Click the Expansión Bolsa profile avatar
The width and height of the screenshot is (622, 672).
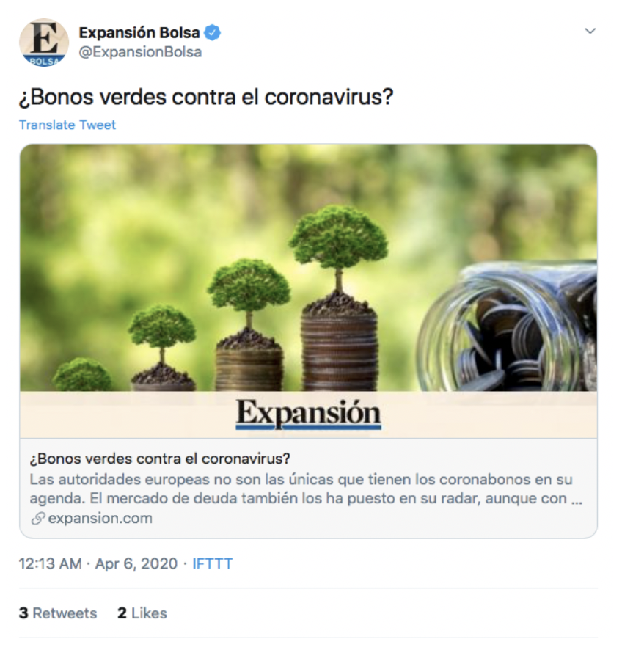(44, 43)
